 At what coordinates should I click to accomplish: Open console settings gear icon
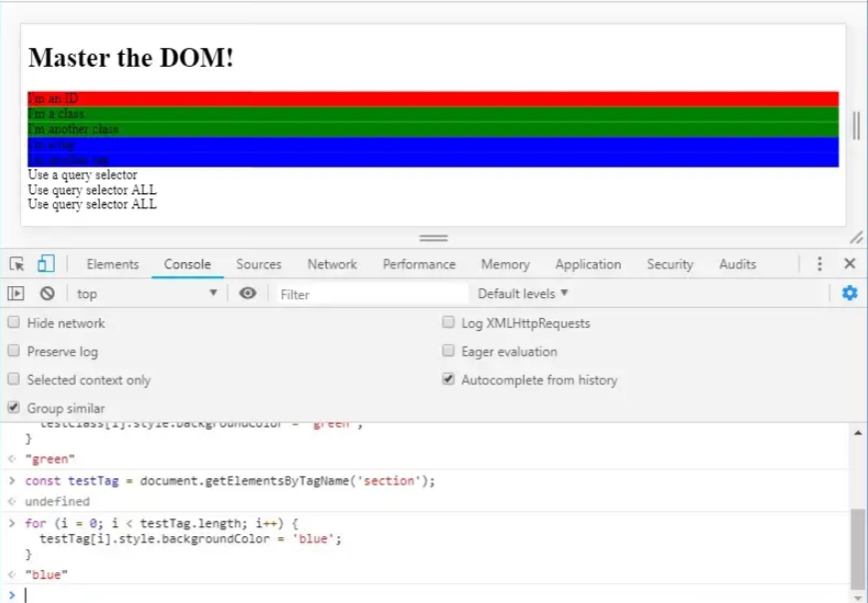click(x=849, y=293)
